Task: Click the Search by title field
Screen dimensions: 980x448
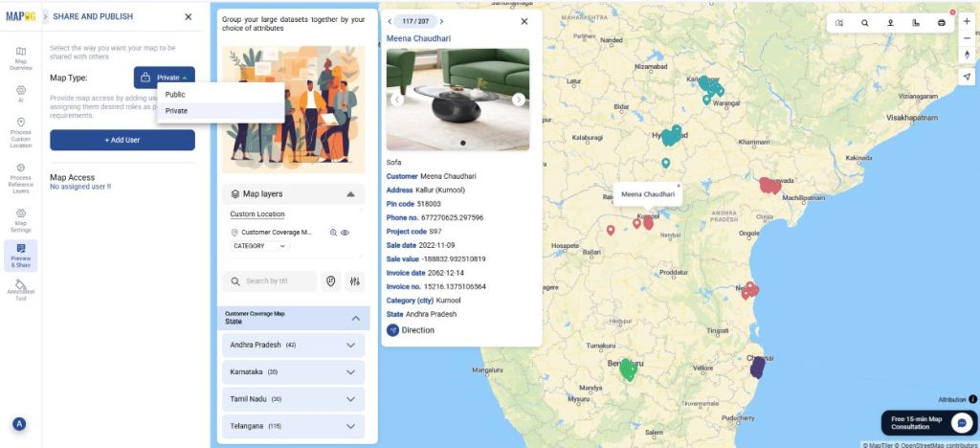Action: [x=269, y=281]
